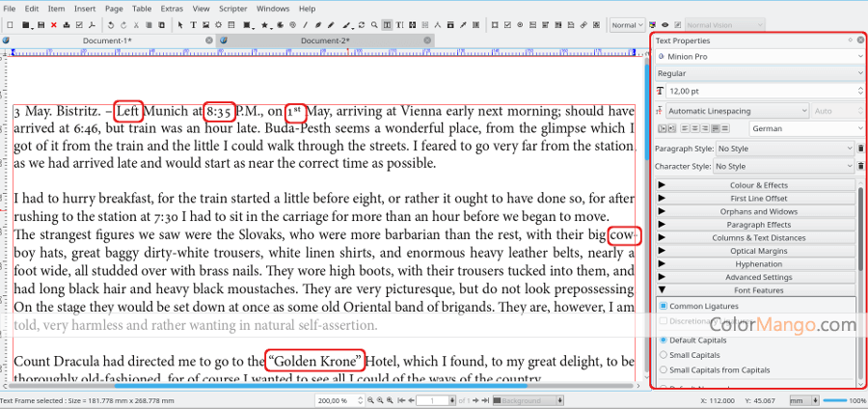Screen dimensions: 868x409
Task: Click the Export as PDF icon
Action: coord(91,24)
